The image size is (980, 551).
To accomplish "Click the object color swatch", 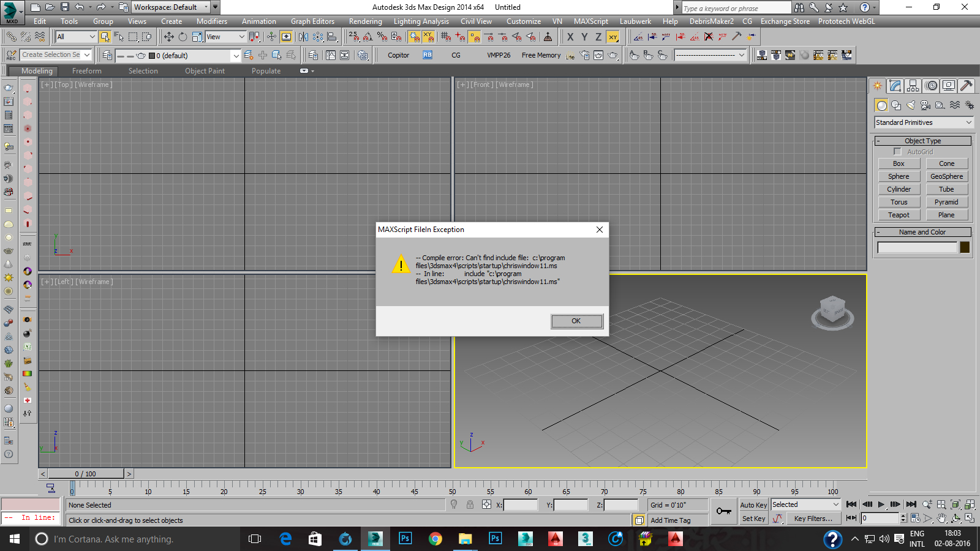I will (x=965, y=247).
